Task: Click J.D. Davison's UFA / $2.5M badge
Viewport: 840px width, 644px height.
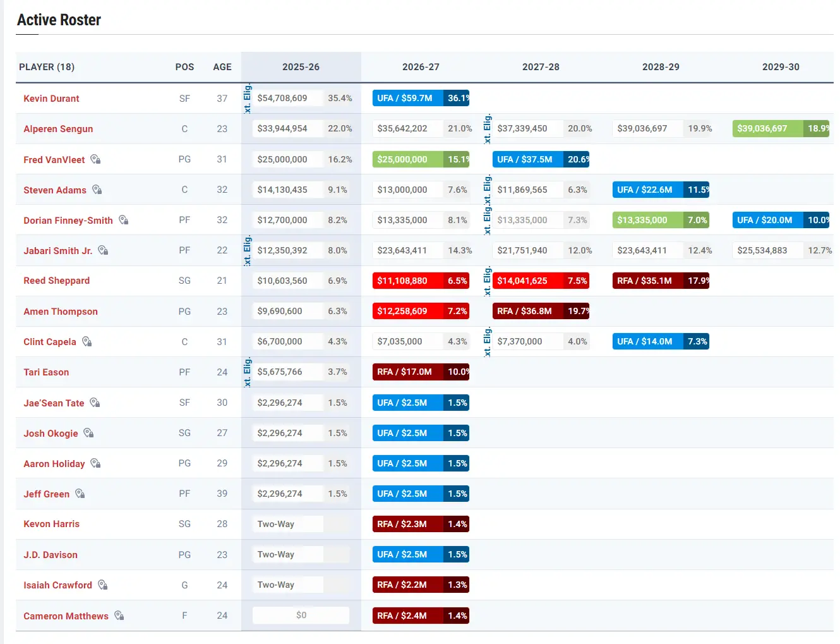Action: coord(421,554)
